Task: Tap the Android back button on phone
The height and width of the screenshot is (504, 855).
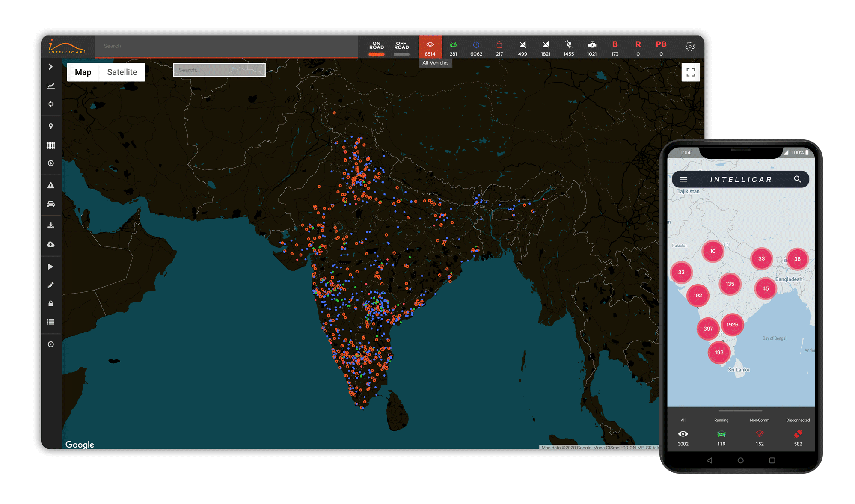Action: point(710,460)
